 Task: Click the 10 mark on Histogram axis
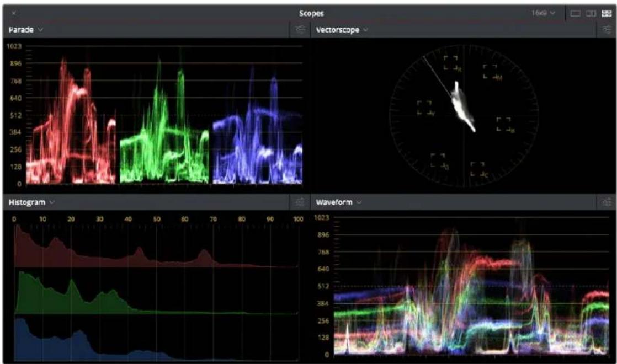[42, 219]
